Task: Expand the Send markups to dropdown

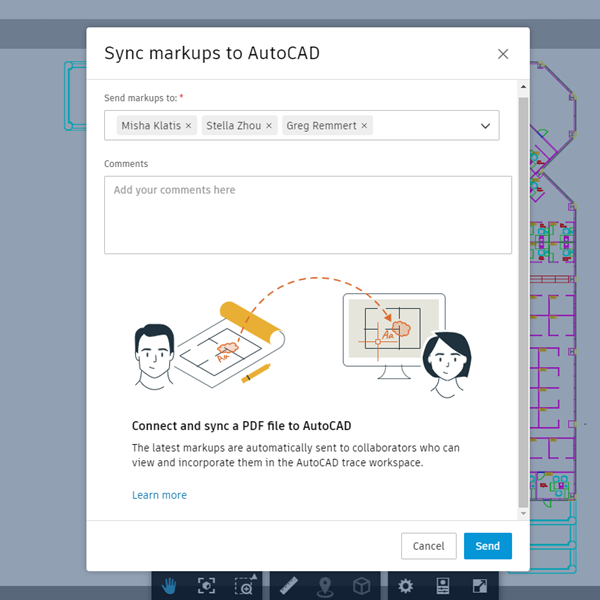Action: (x=485, y=126)
